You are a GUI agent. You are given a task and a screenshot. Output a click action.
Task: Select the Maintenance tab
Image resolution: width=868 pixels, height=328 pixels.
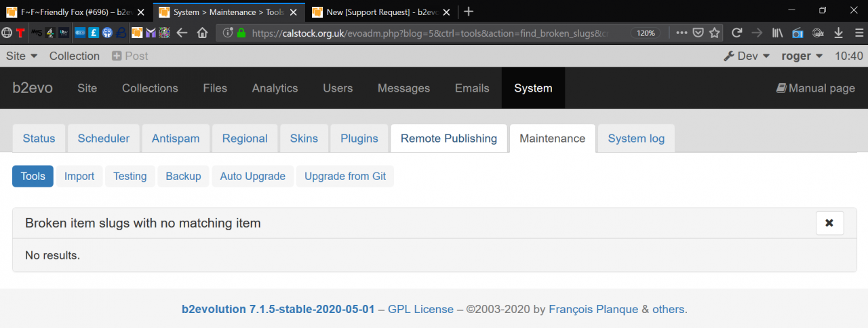coord(553,138)
